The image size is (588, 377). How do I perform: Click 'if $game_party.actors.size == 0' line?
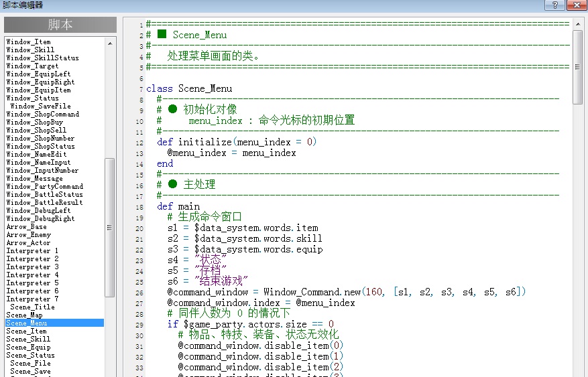251,324
